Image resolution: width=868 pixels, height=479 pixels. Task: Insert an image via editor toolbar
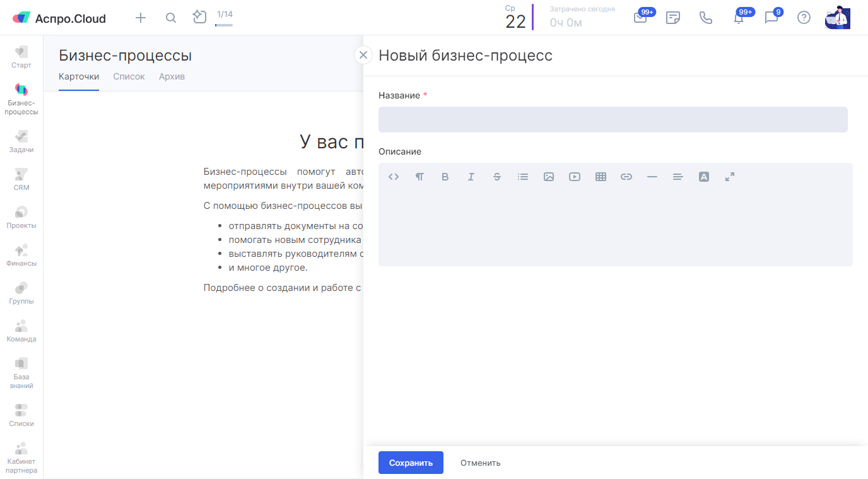pos(549,177)
